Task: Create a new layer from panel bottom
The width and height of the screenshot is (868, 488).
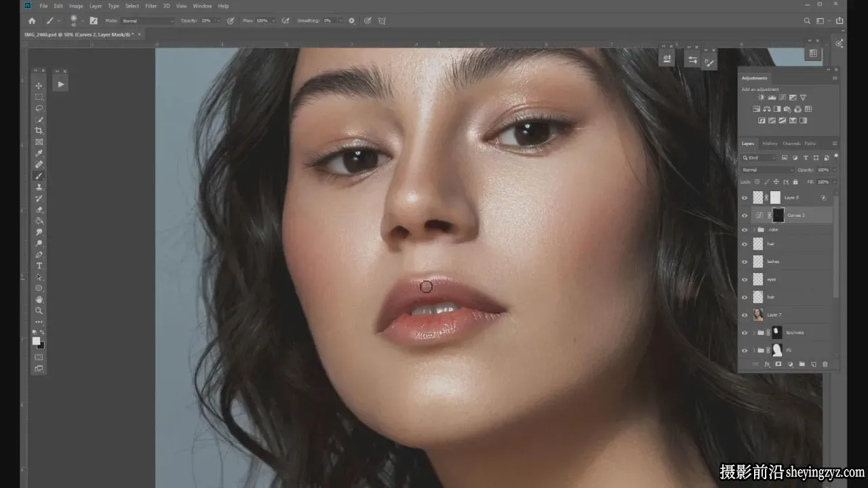Action: tap(814, 365)
